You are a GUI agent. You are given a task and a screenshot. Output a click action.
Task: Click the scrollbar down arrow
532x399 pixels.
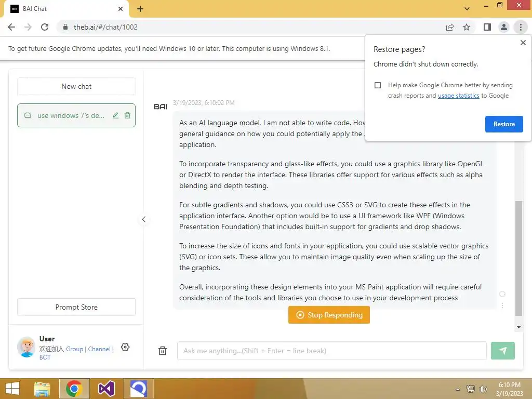pyautogui.click(x=518, y=327)
